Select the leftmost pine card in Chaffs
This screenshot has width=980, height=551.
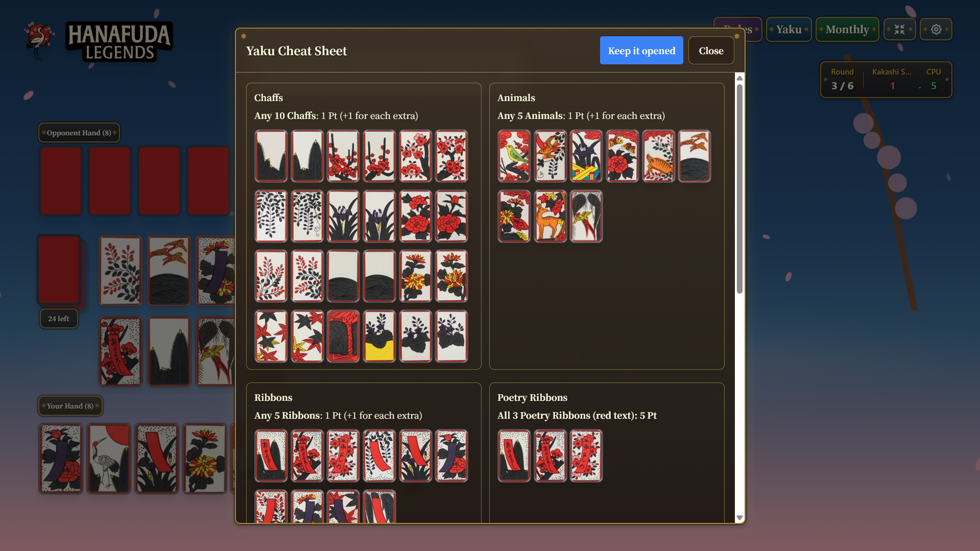(271, 156)
